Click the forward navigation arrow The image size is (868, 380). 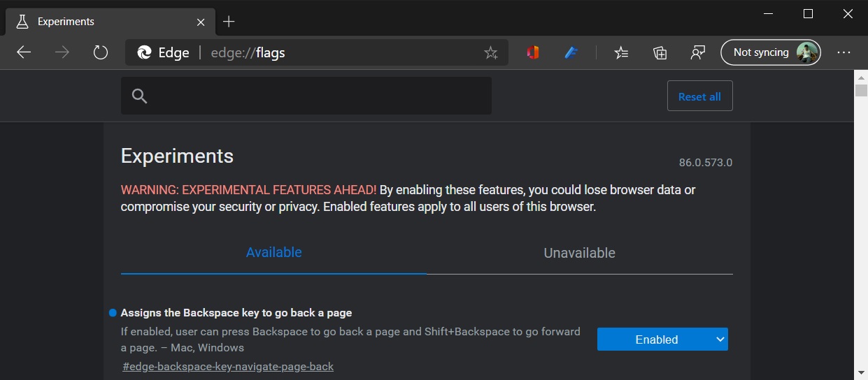pyautogui.click(x=62, y=52)
